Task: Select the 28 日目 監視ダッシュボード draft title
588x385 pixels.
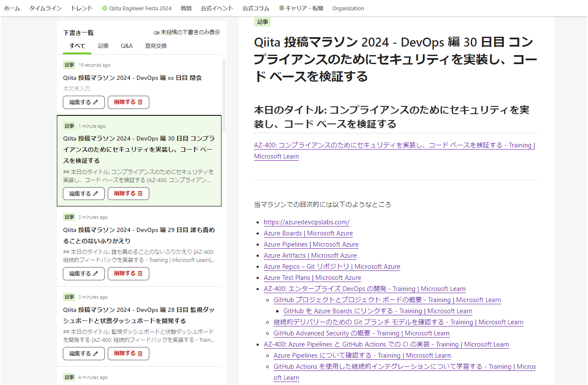Action: (x=139, y=315)
